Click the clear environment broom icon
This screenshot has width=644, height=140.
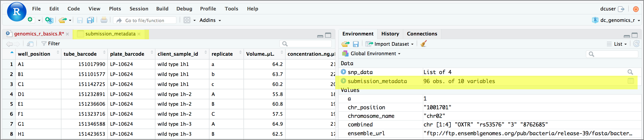coord(423,44)
